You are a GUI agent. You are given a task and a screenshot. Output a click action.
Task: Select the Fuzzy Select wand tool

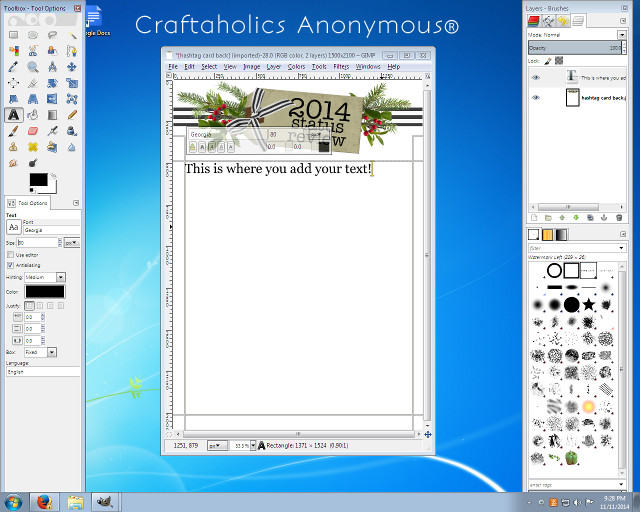click(72, 35)
